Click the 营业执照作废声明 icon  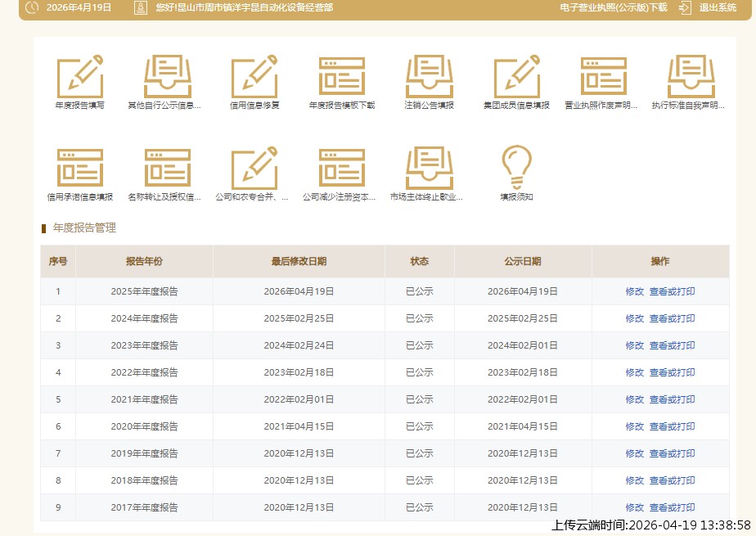click(x=603, y=77)
